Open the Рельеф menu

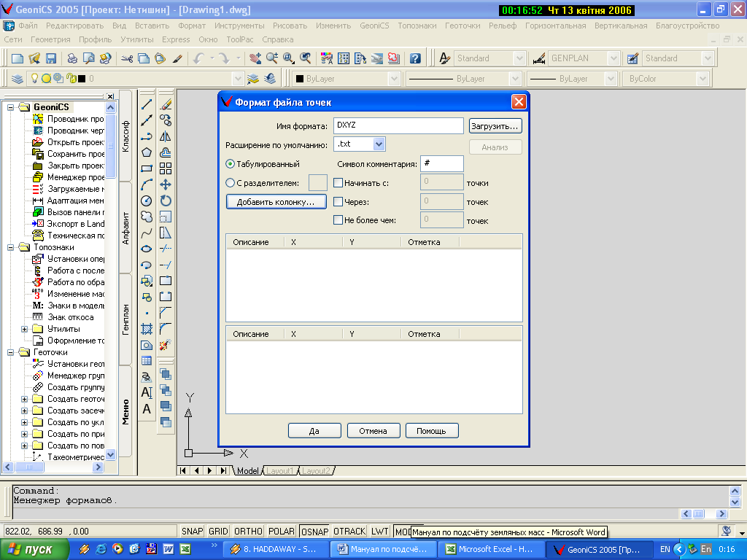click(x=503, y=26)
